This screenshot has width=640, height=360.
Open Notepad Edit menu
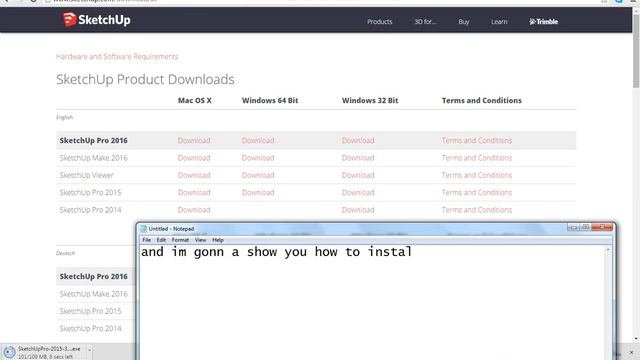tap(161, 240)
